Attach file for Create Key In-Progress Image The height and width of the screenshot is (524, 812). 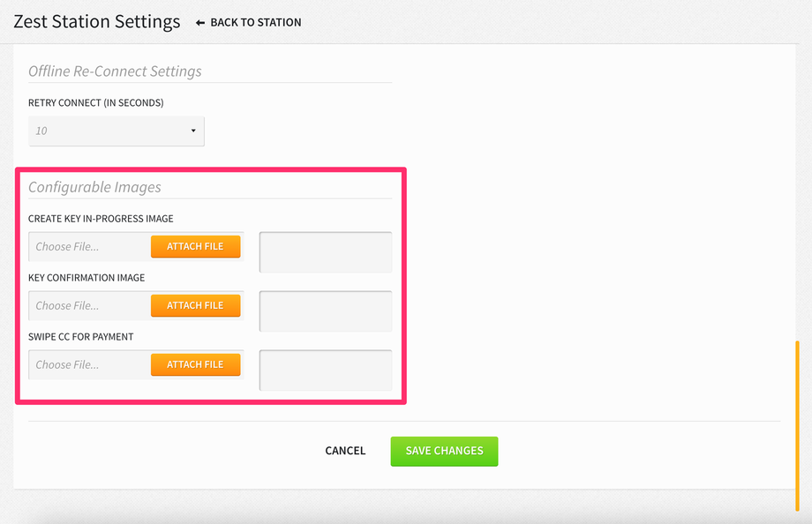click(196, 246)
